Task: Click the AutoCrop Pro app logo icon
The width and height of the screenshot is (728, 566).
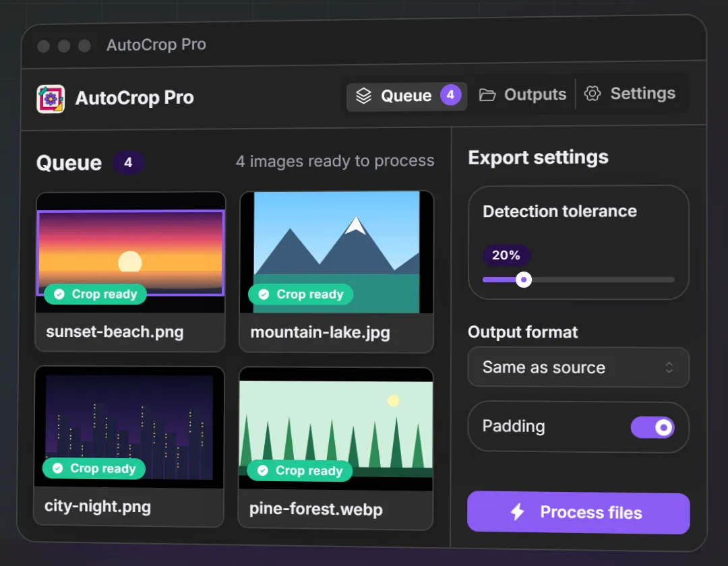Action: [x=51, y=98]
